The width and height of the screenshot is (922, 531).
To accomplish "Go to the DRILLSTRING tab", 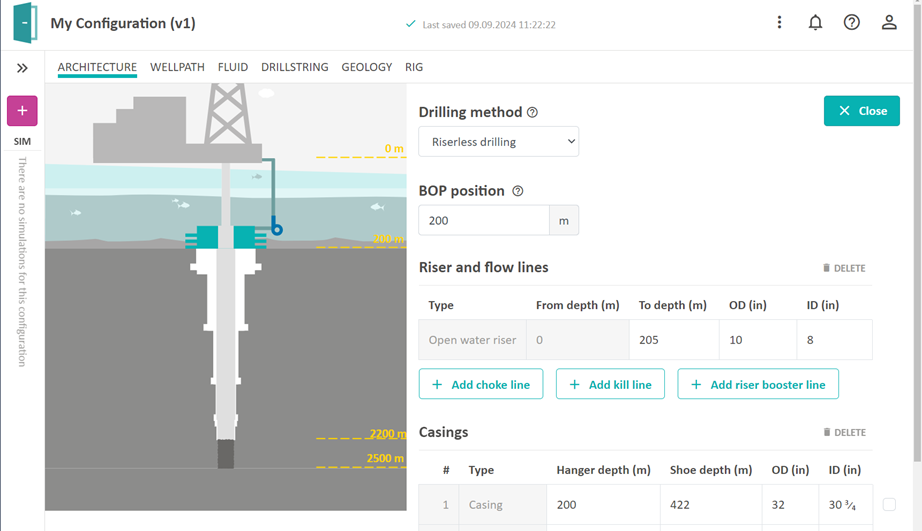I will pos(294,67).
